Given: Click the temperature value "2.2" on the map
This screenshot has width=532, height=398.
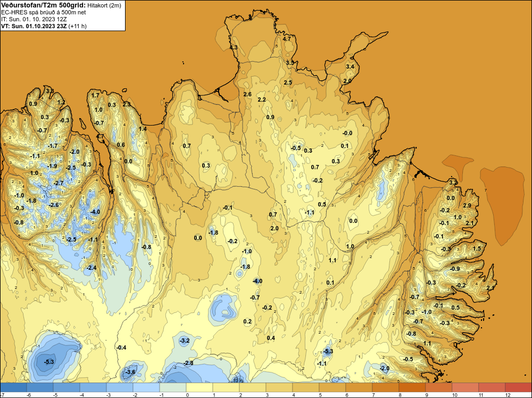Looking at the screenshot, I should pos(262,99).
